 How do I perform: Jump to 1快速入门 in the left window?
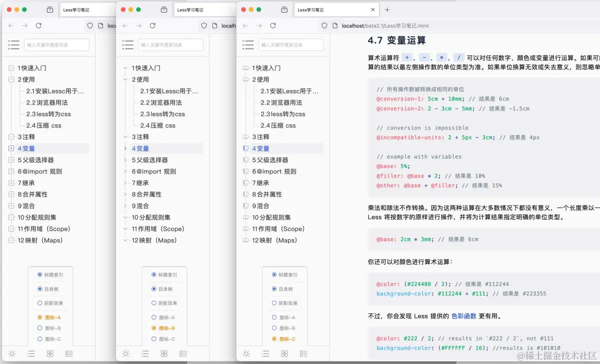click(x=31, y=68)
